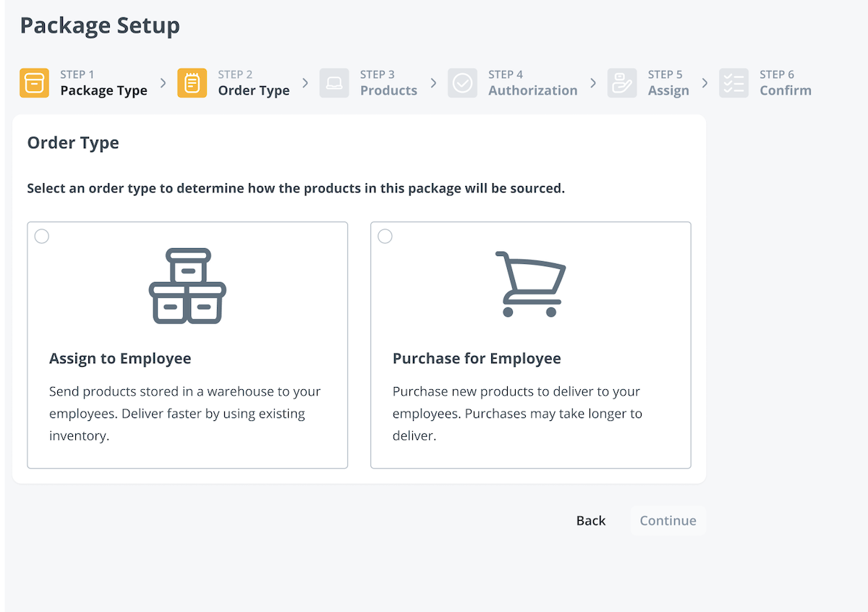Go to the Package Type step label
This screenshot has width=868, height=612.
point(103,90)
